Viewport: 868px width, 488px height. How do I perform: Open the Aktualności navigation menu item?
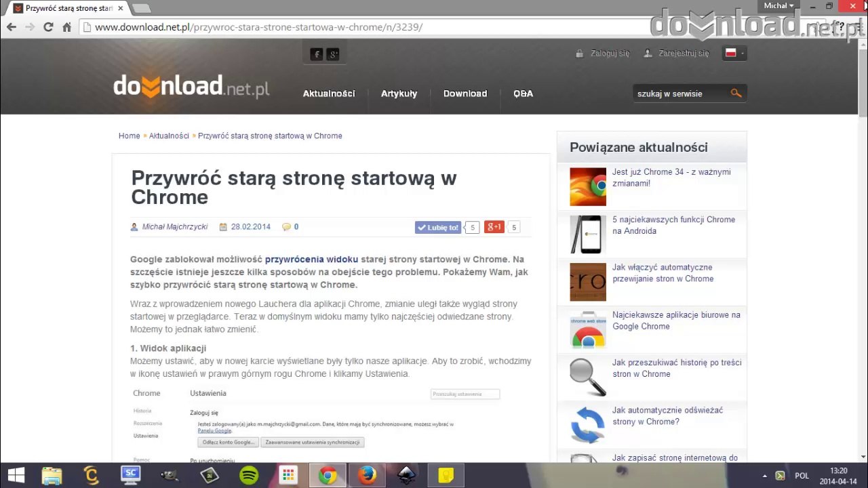click(329, 94)
